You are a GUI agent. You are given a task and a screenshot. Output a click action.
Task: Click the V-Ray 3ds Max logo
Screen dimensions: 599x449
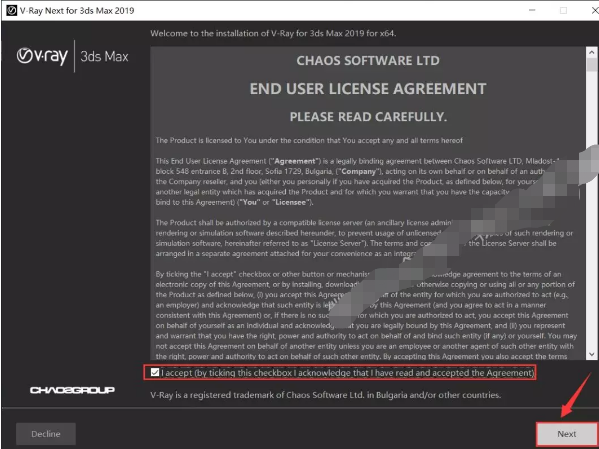[73, 56]
